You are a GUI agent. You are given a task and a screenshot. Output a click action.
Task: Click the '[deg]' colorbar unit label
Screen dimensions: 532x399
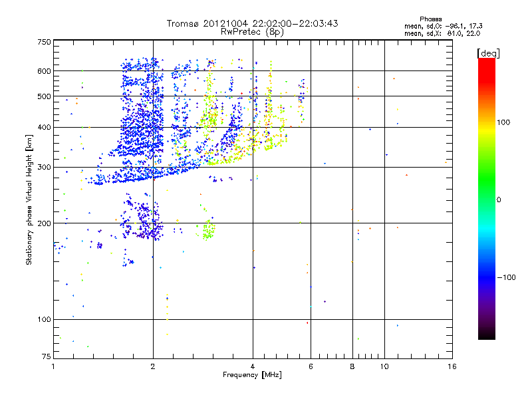click(488, 53)
